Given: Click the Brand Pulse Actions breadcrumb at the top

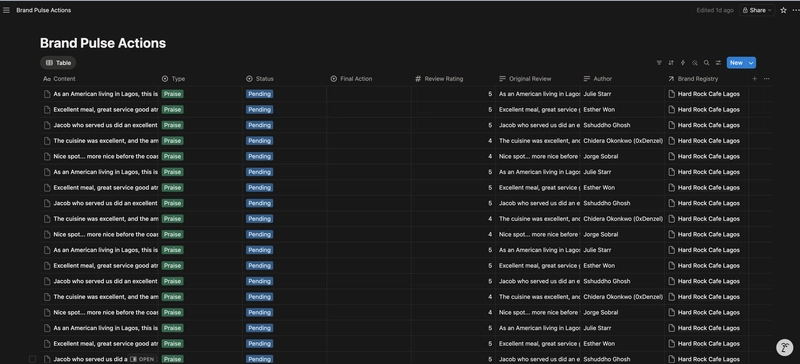Looking at the screenshot, I should (43, 10).
